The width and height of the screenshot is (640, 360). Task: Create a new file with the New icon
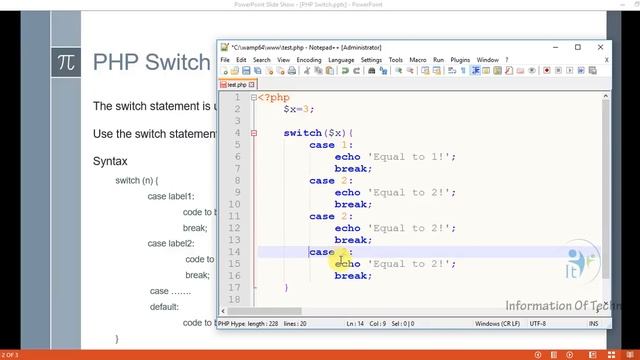click(x=224, y=71)
